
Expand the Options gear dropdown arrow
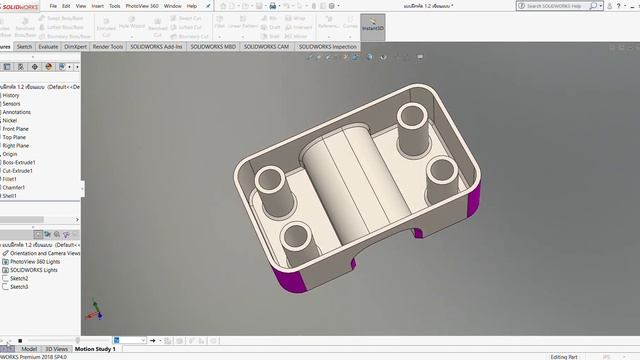point(338,6)
